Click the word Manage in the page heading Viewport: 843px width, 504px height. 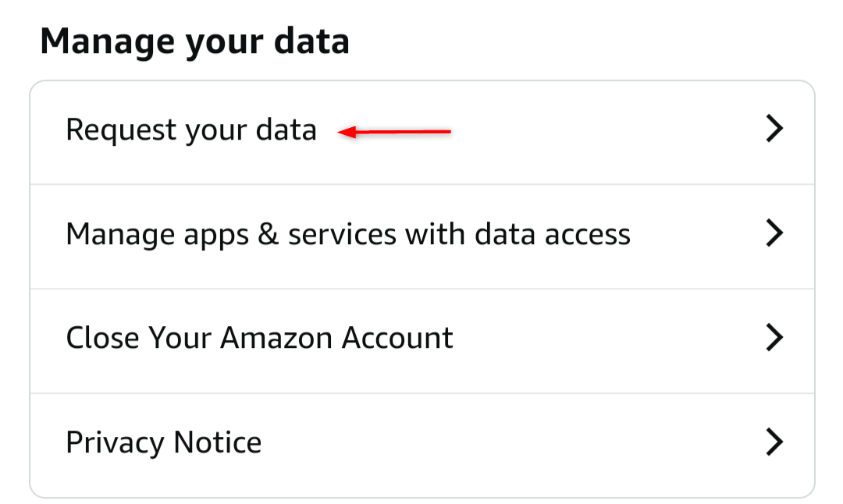pos(106,42)
